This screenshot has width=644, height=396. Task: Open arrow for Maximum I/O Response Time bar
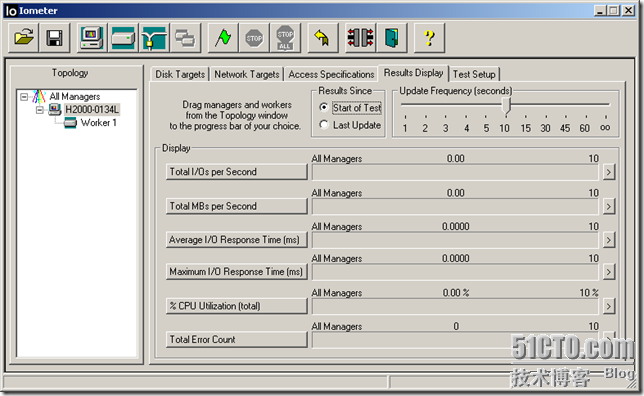point(609,272)
